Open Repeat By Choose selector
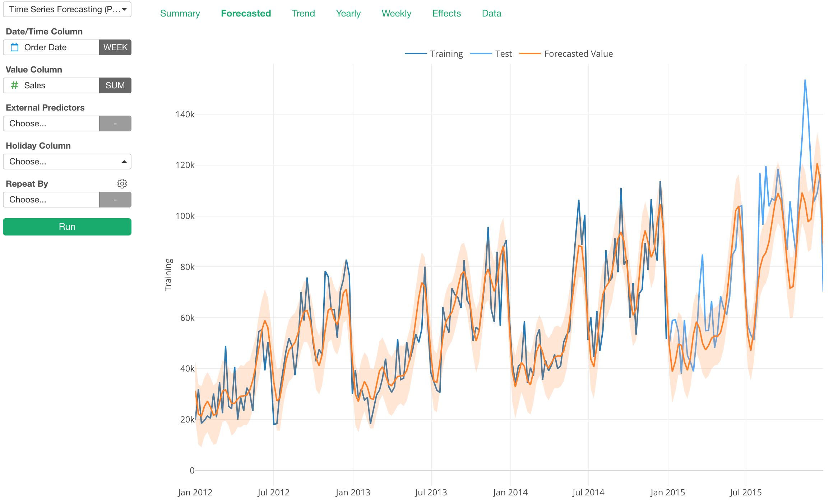829x504 pixels. click(x=51, y=200)
